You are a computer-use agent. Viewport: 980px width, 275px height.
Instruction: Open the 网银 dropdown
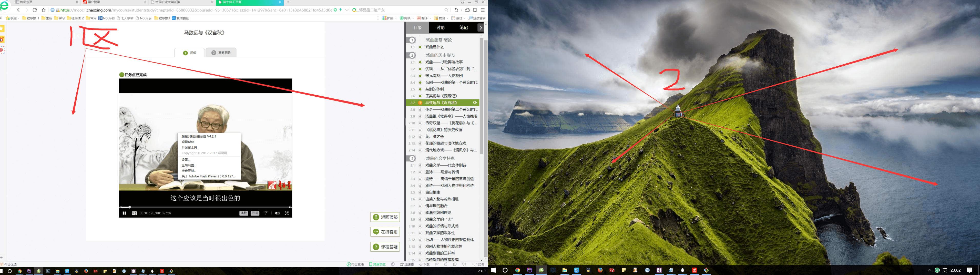click(x=407, y=18)
